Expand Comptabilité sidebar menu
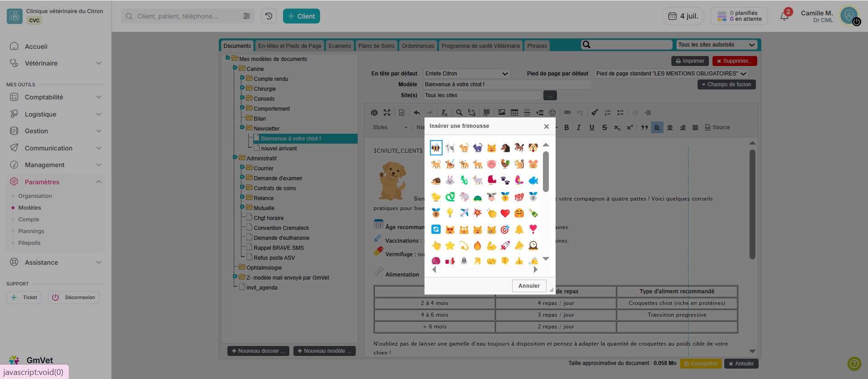868x379 pixels. (56, 97)
